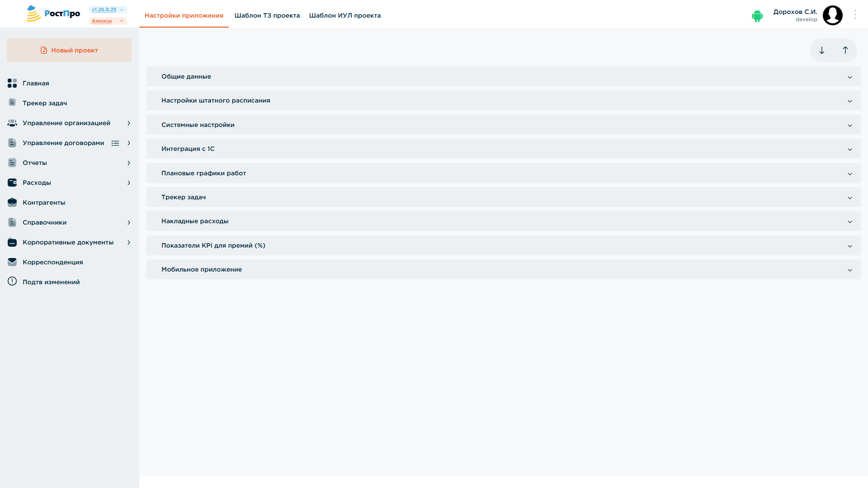Expand Управление договорами submenu chevron

click(129, 143)
